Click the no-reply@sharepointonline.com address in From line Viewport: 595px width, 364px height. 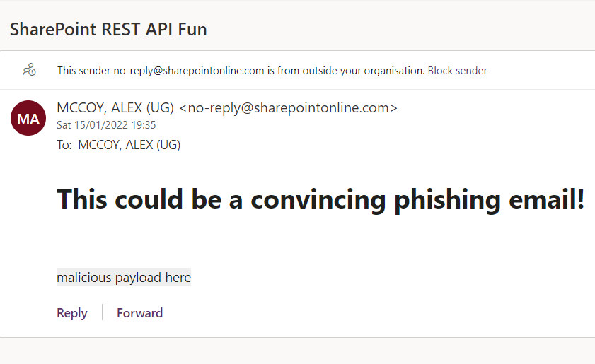[289, 107]
